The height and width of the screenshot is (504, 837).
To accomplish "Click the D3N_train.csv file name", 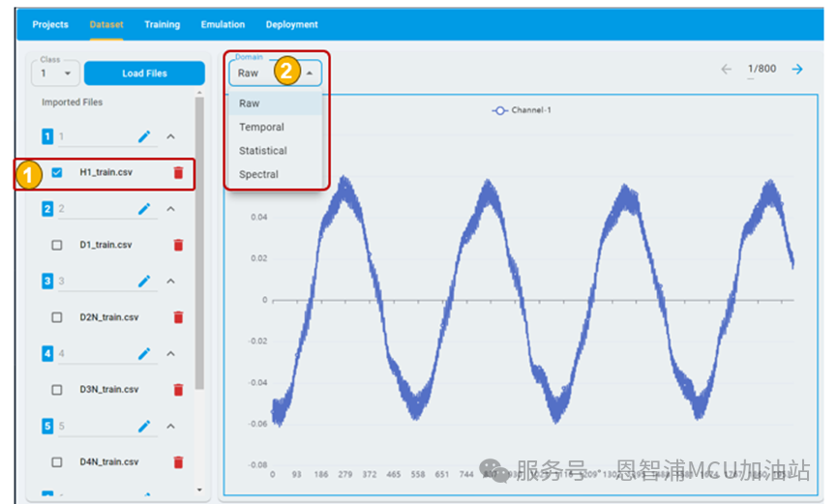I will (109, 390).
